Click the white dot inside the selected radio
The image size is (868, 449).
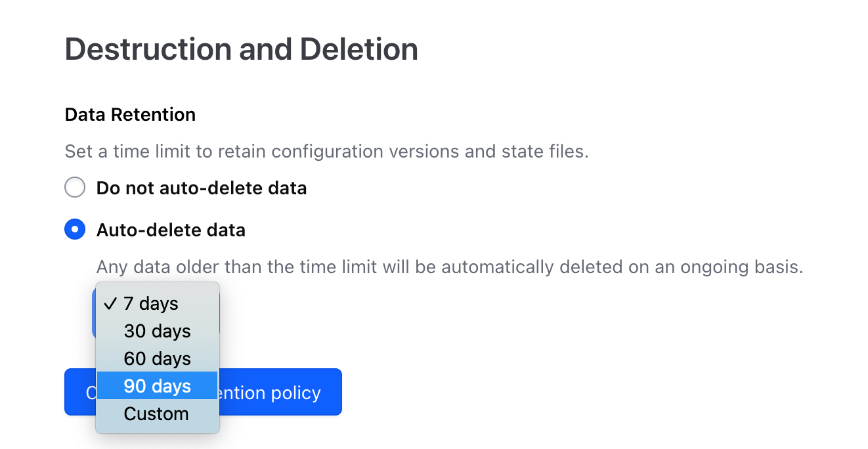(x=75, y=230)
